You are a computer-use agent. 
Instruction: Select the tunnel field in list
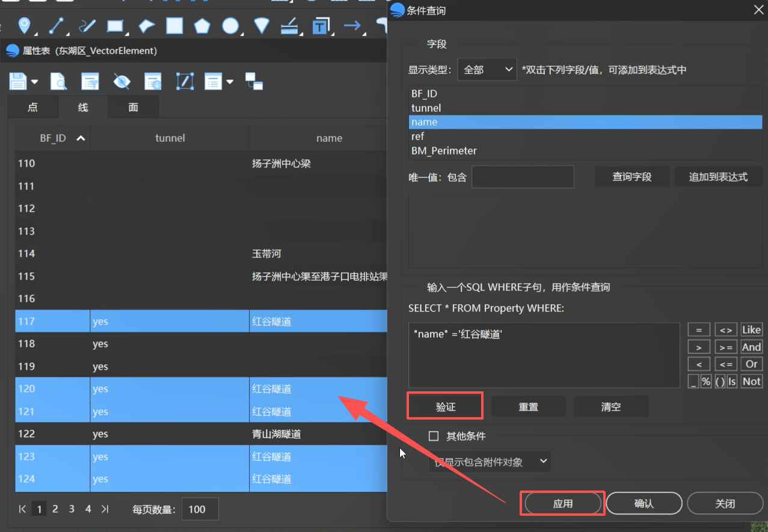coord(585,108)
